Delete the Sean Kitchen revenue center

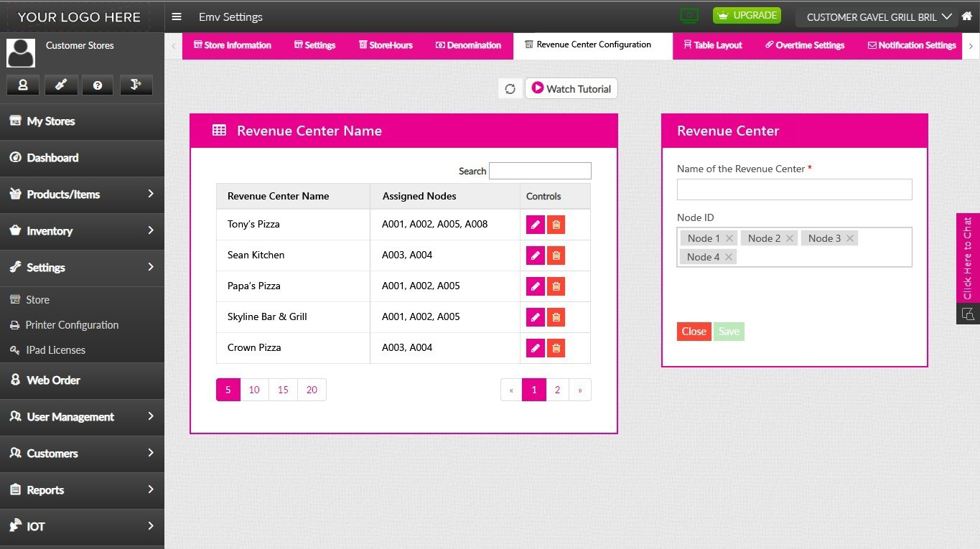point(556,255)
